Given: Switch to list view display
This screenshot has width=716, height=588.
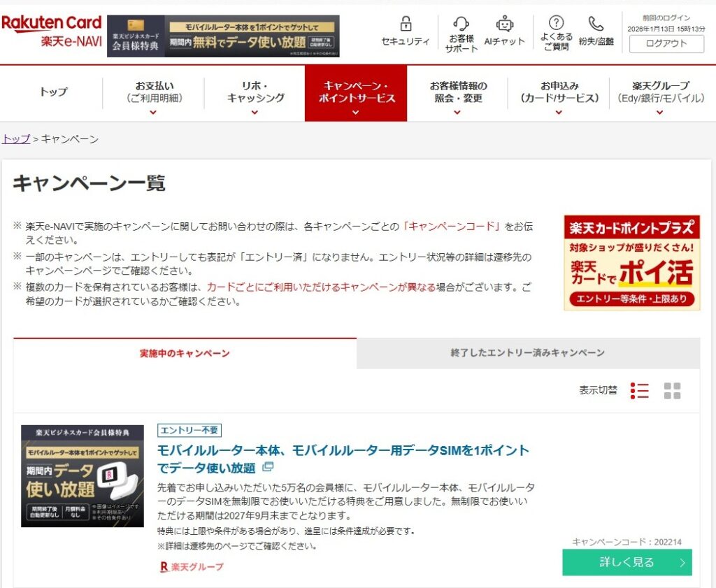Looking at the screenshot, I should (x=639, y=391).
